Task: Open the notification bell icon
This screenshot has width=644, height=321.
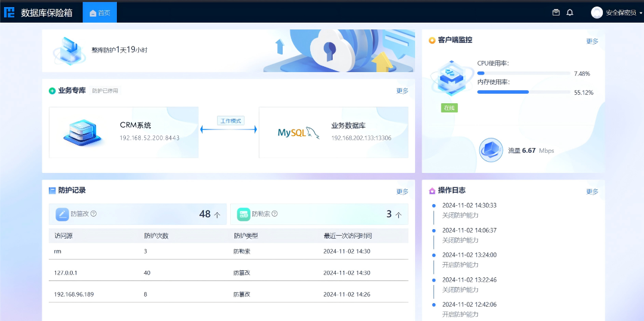Action: click(x=569, y=13)
